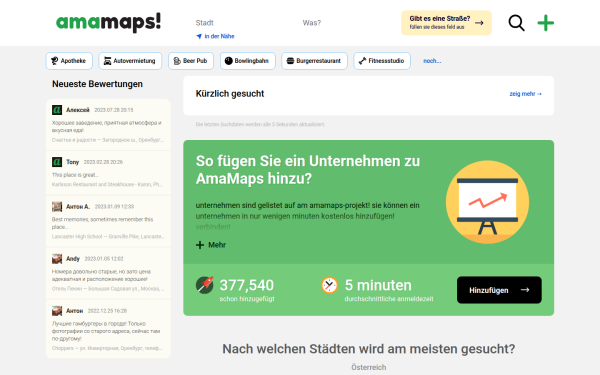The height and width of the screenshot is (375, 600).
Task: Select the Bowlingbahn category chip
Action: 248,61
